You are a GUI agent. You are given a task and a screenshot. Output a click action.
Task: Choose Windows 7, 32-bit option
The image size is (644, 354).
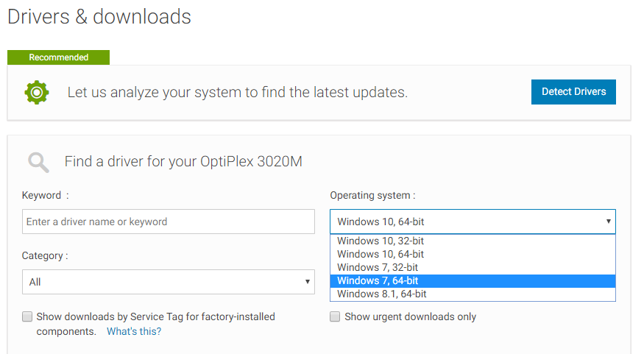(x=473, y=267)
